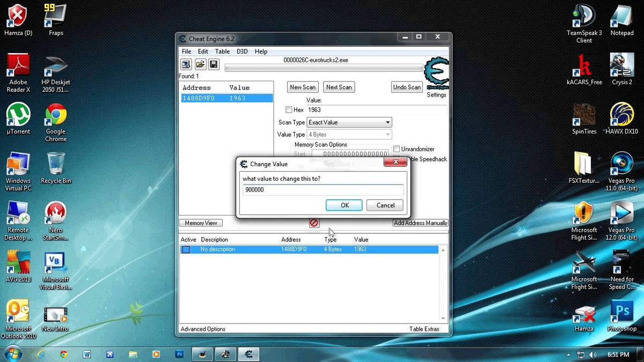Select Cheat Engine on the taskbar
Screen dimensions: 644x362
(x=248, y=354)
